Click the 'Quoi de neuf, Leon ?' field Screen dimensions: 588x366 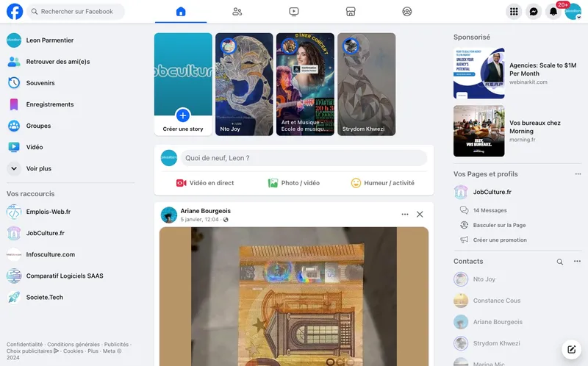click(x=304, y=158)
